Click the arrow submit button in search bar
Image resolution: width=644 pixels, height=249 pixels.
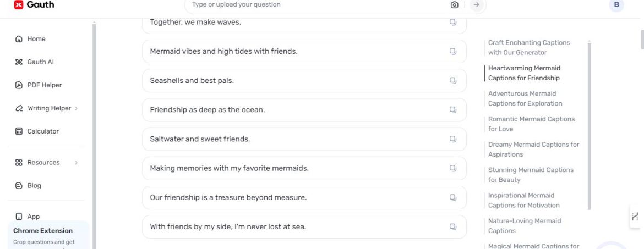477,5
